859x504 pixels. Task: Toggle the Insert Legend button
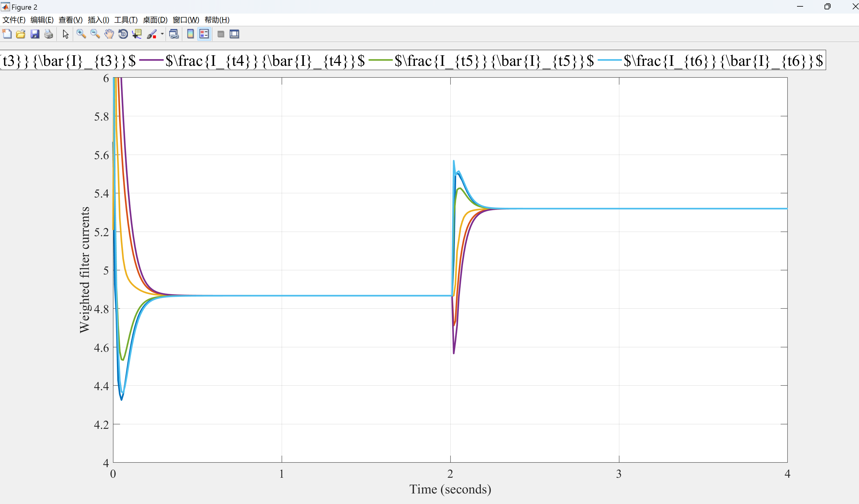[x=204, y=34]
